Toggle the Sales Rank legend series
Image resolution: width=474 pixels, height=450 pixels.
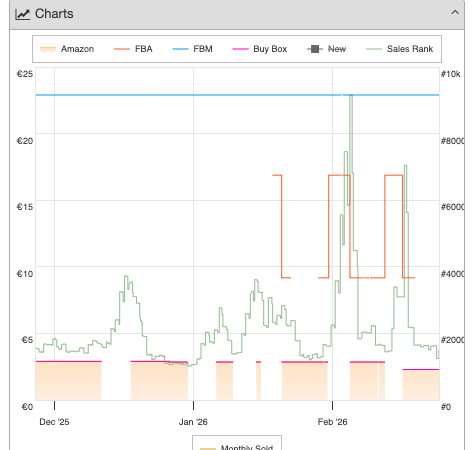(x=400, y=49)
